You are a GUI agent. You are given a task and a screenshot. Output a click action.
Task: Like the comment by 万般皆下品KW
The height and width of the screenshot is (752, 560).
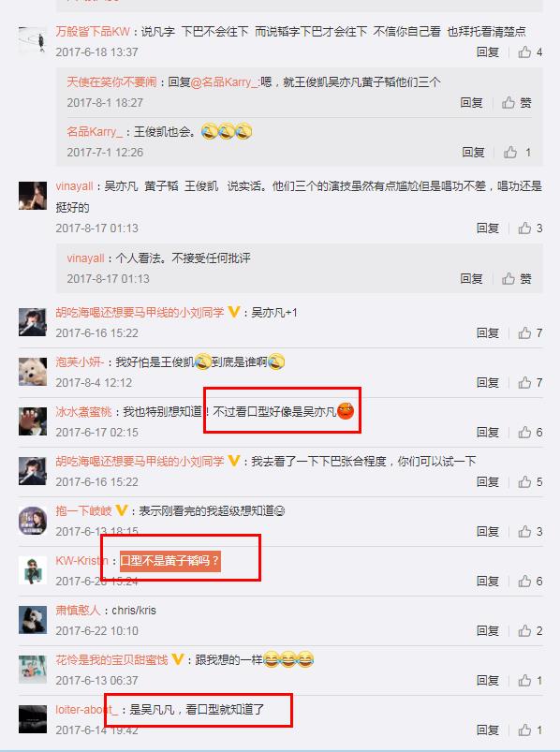click(530, 52)
